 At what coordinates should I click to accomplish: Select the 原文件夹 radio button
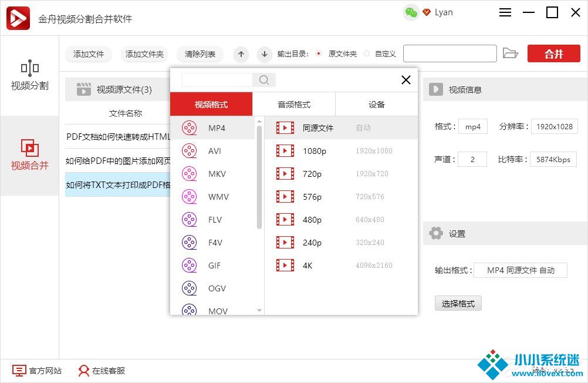tap(319, 54)
